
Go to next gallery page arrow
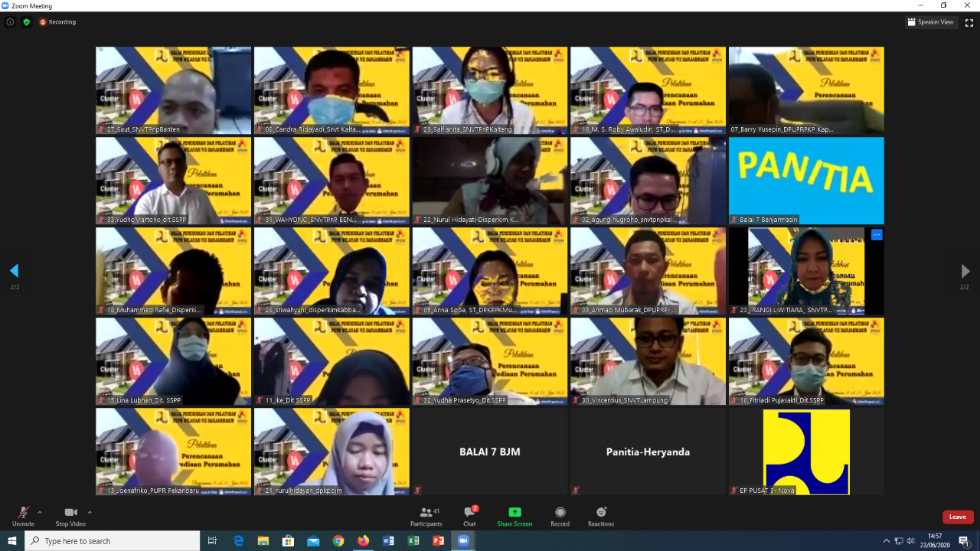pyautogui.click(x=965, y=271)
